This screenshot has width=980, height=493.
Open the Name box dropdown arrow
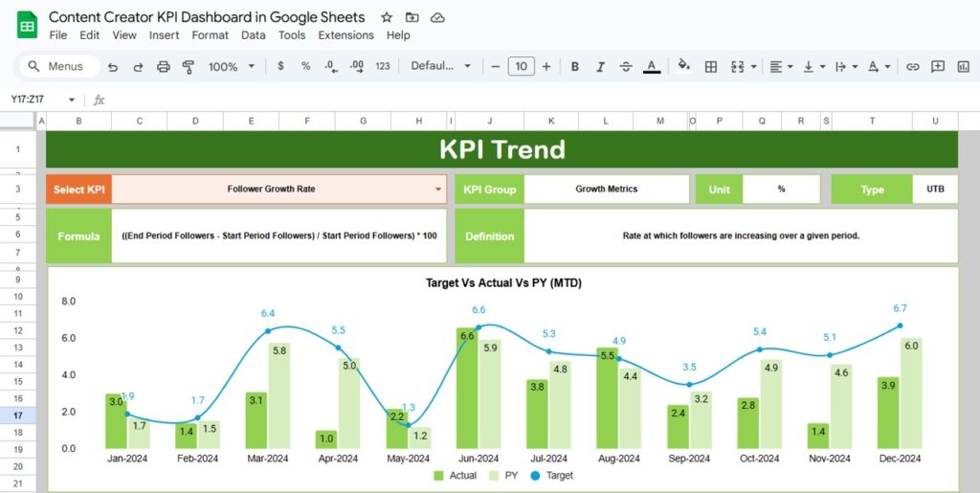point(71,100)
